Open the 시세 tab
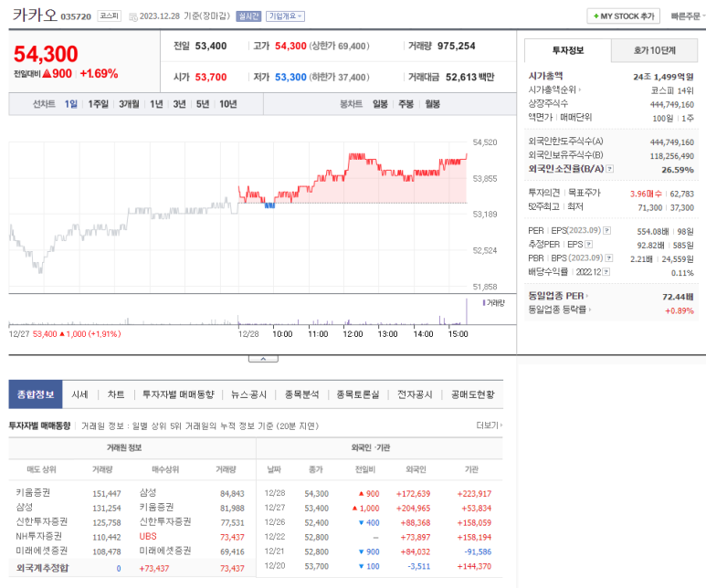The width and height of the screenshot is (706, 588). 79,394
